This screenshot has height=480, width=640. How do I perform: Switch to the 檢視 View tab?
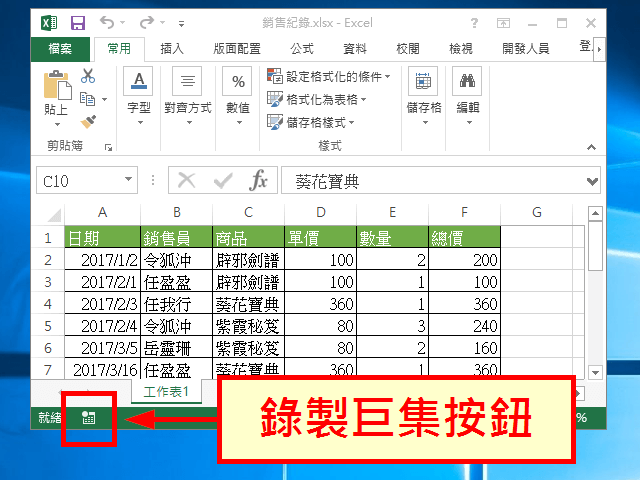pyautogui.click(x=461, y=49)
